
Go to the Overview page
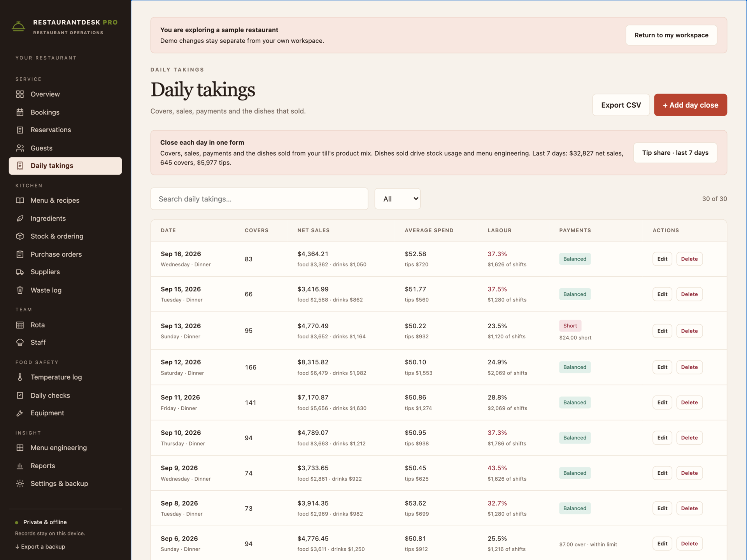point(65,94)
